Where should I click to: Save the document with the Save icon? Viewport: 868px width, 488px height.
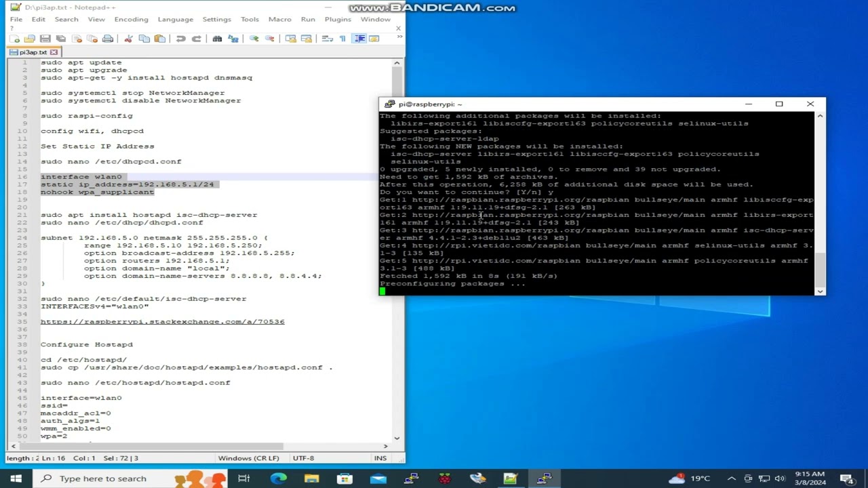tap(45, 39)
